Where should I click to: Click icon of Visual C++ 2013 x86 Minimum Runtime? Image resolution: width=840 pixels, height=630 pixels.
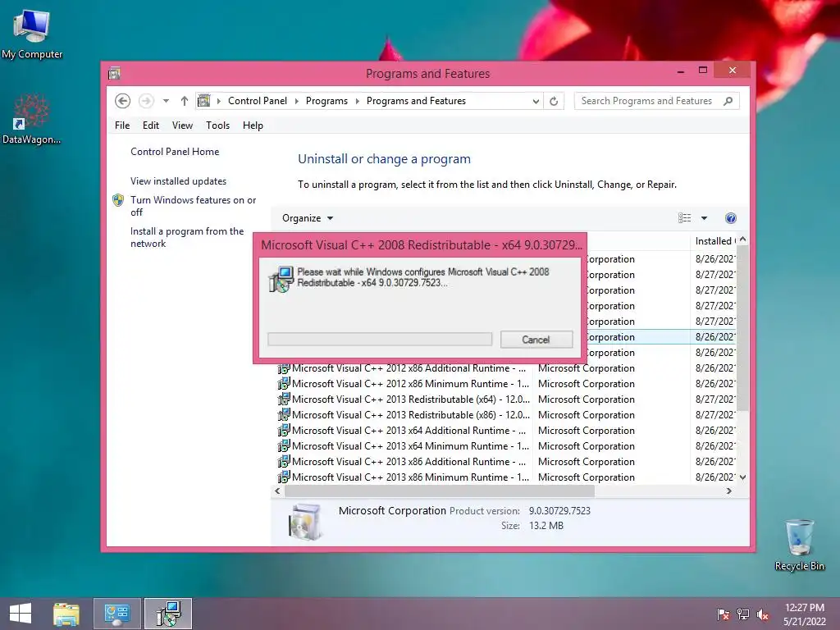pos(283,477)
